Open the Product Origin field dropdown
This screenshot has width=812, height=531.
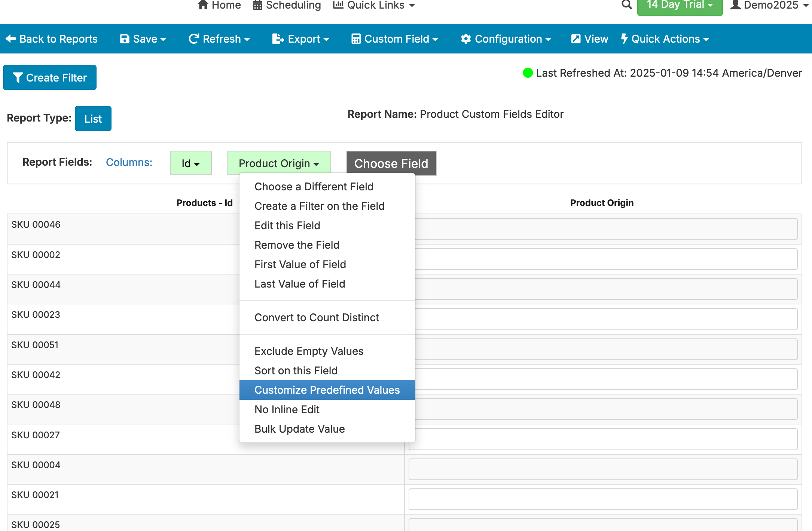tap(278, 163)
